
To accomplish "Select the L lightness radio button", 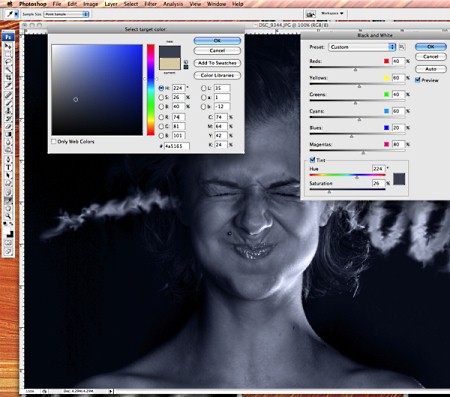I will coord(204,88).
